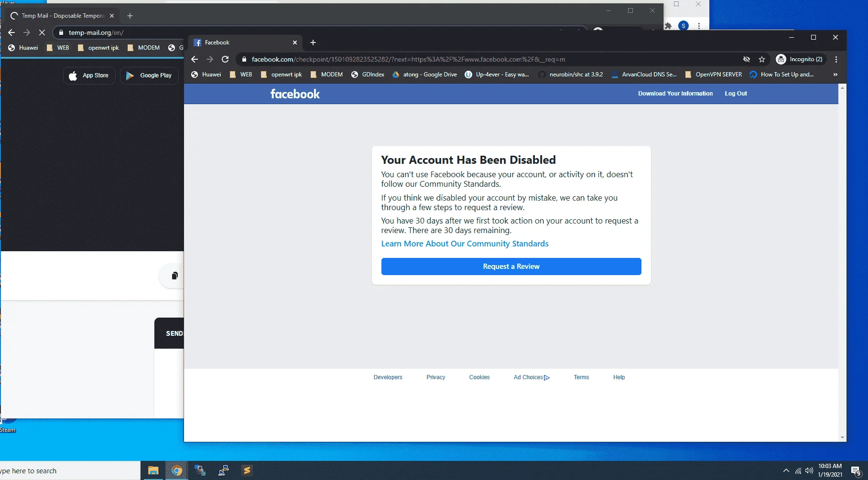
Task: Open GDIndex bookmark
Action: [368, 75]
